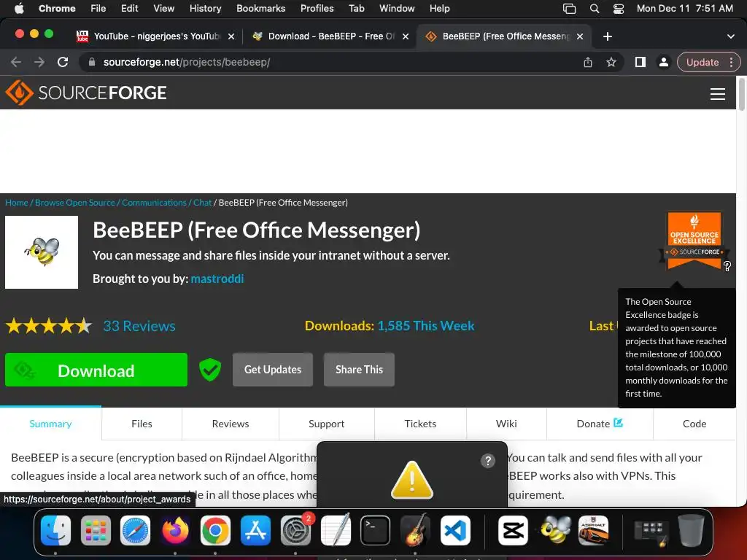Open TextEdit from the dock
Viewport: 747px width, 560px height.
pyautogui.click(x=336, y=531)
